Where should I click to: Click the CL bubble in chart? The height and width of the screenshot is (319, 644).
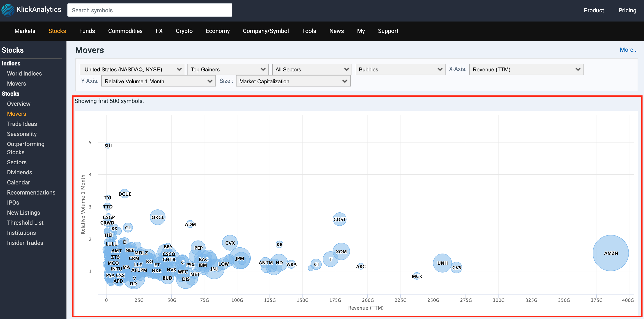[x=128, y=227]
